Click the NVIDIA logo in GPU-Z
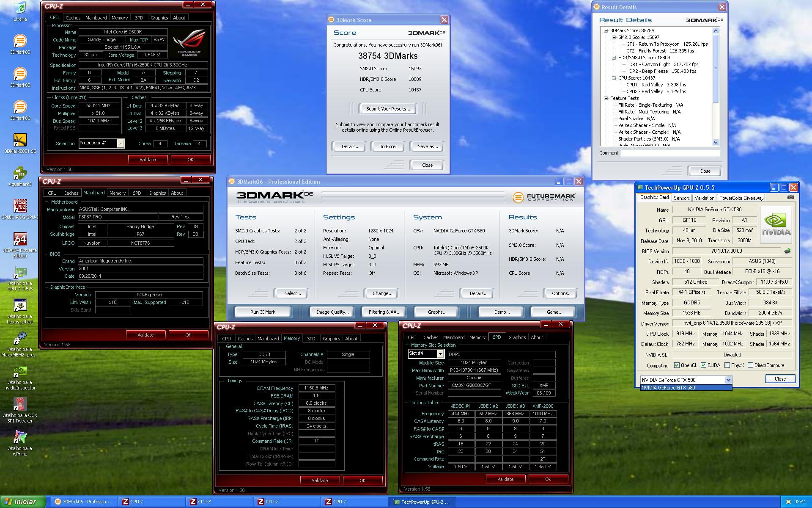This screenshot has height=508, width=812. (x=776, y=224)
